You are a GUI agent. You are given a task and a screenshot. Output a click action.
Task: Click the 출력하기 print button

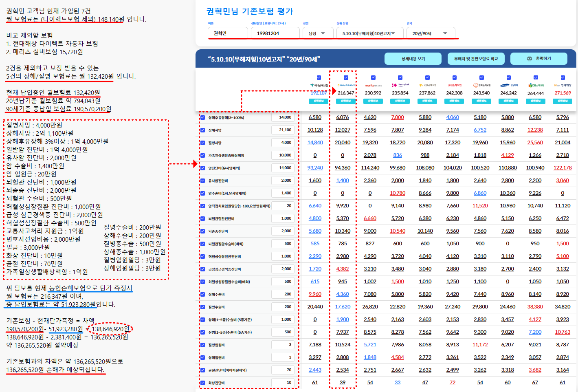pos(538,59)
